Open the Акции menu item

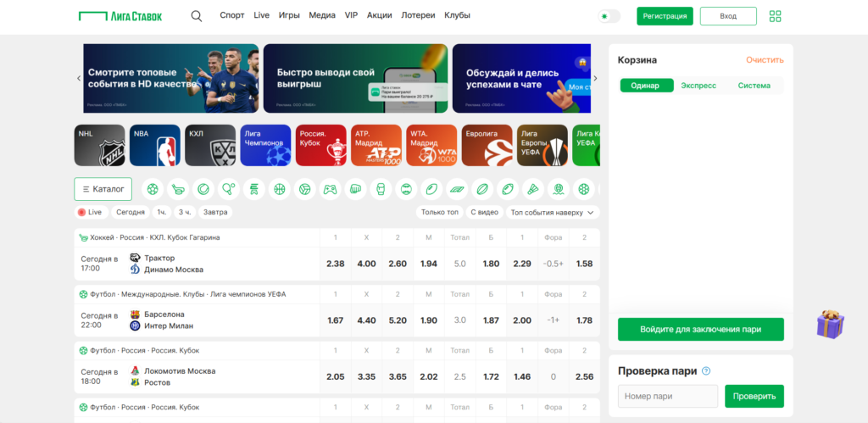click(x=379, y=15)
